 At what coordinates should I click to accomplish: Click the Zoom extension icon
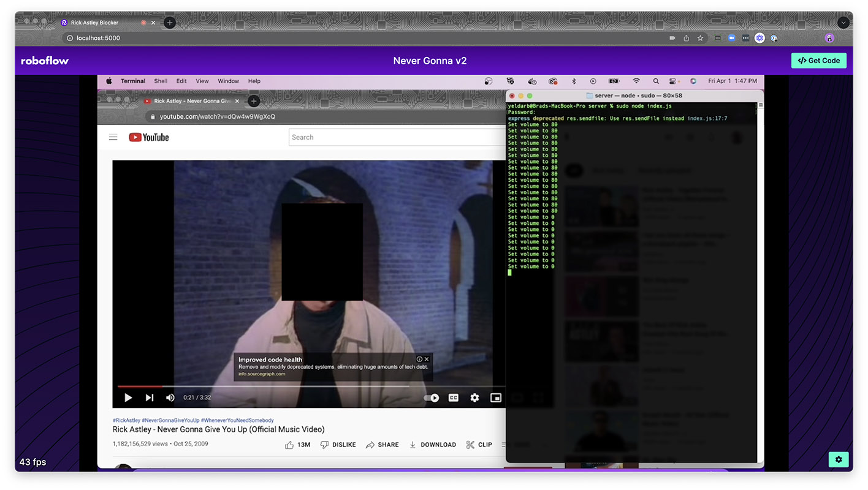click(x=731, y=38)
